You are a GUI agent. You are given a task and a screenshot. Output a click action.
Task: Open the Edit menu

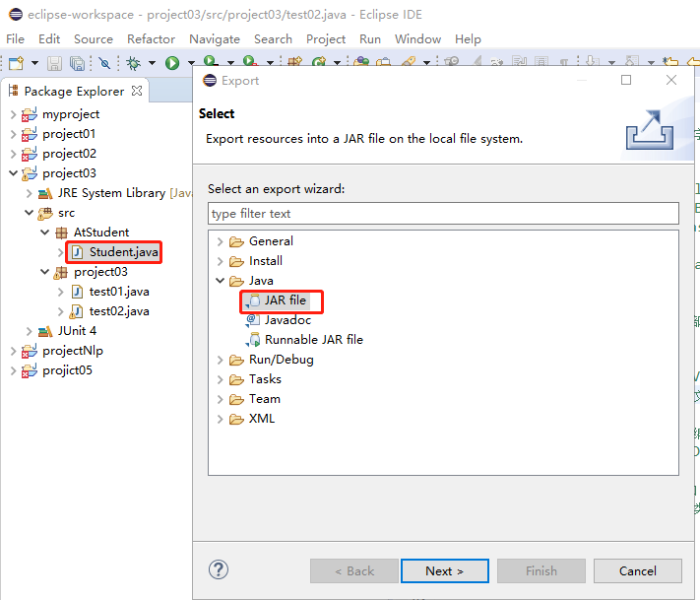click(x=49, y=39)
